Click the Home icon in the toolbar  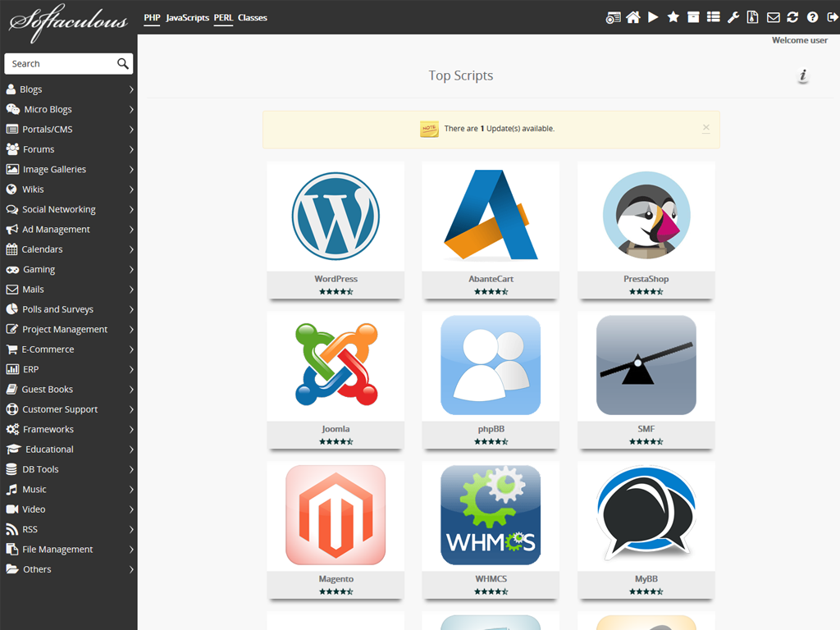[x=633, y=16]
